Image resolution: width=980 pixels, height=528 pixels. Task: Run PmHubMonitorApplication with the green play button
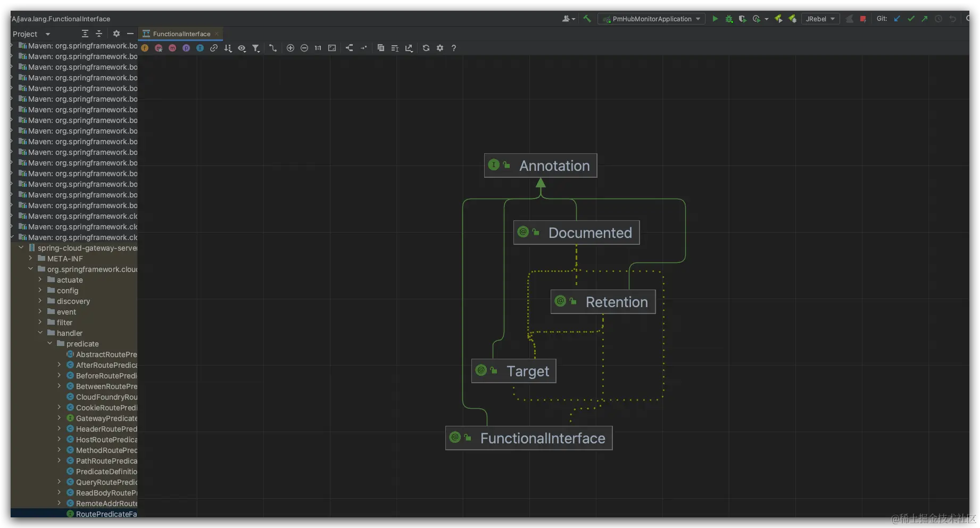pos(716,19)
